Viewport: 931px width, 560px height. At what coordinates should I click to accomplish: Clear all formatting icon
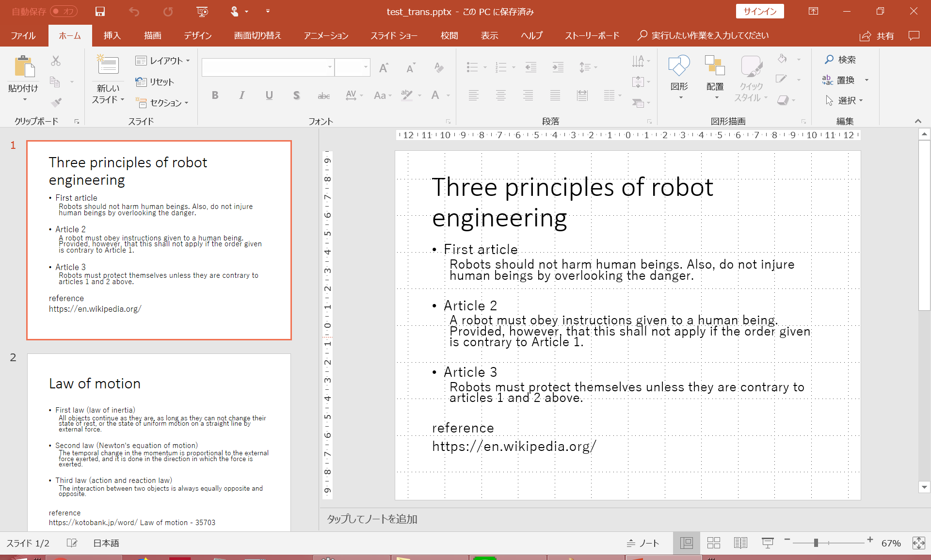(439, 68)
